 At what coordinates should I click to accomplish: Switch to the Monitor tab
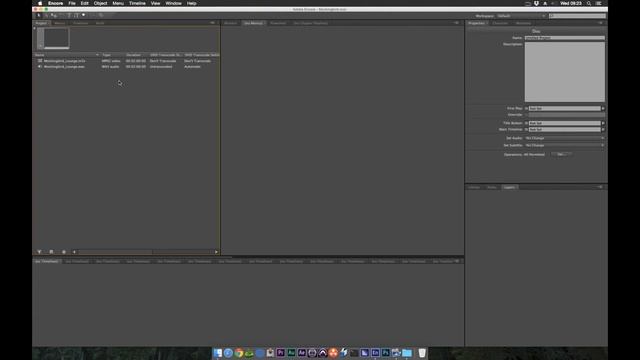[231, 23]
